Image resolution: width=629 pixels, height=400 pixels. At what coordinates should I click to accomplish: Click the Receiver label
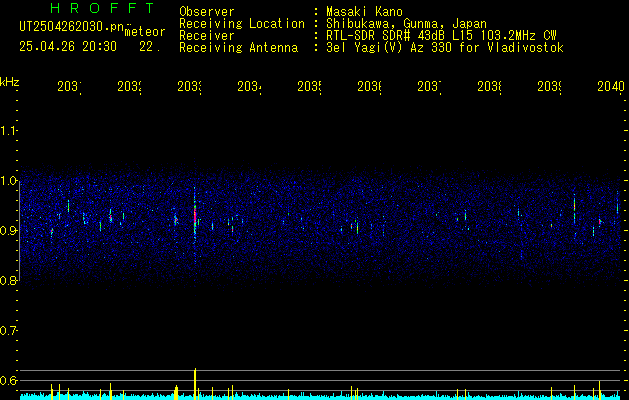[207, 36]
